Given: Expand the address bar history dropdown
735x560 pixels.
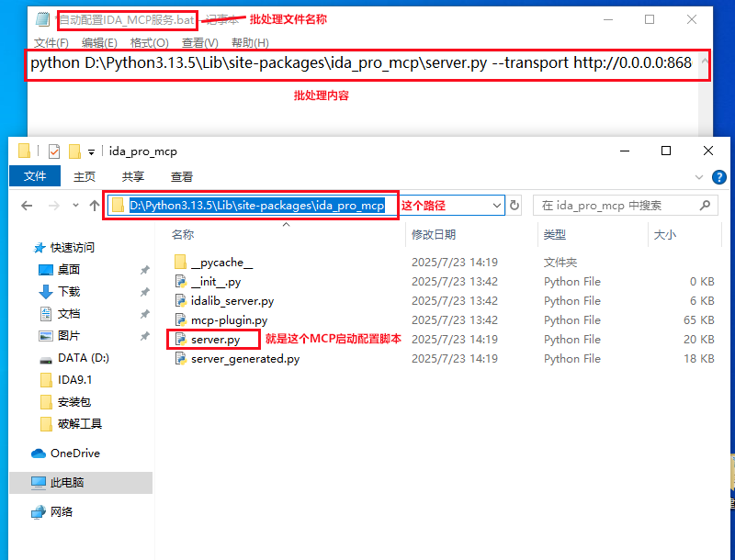Looking at the screenshot, I should click(496, 206).
